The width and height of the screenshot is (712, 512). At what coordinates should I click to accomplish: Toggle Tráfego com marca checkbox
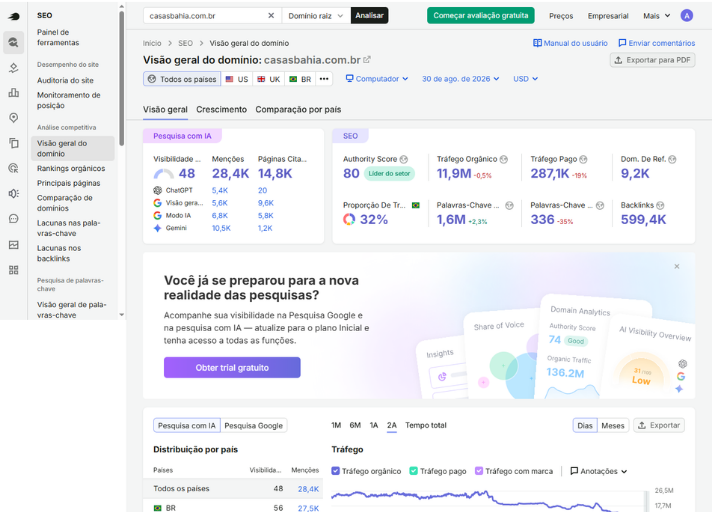tap(479, 471)
